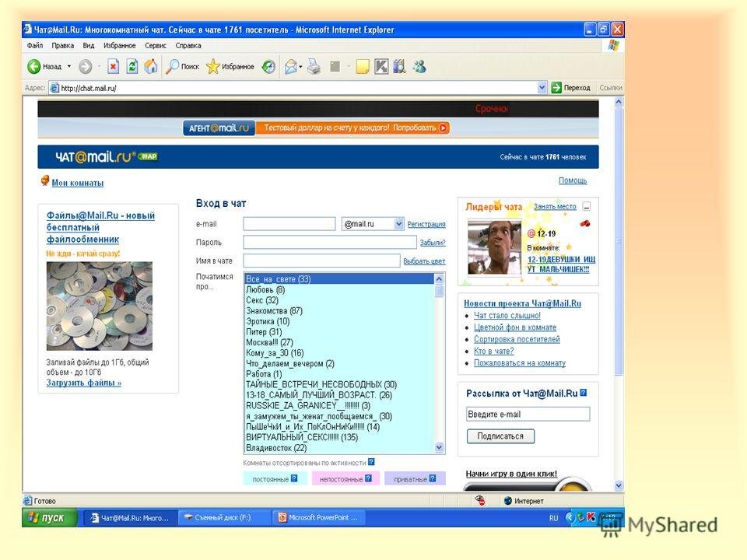Click the Back (Назад) arrow icon
Image resolution: width=747 pixels, height=560 pixels.
pyautogui.click(x=33, y=67)
